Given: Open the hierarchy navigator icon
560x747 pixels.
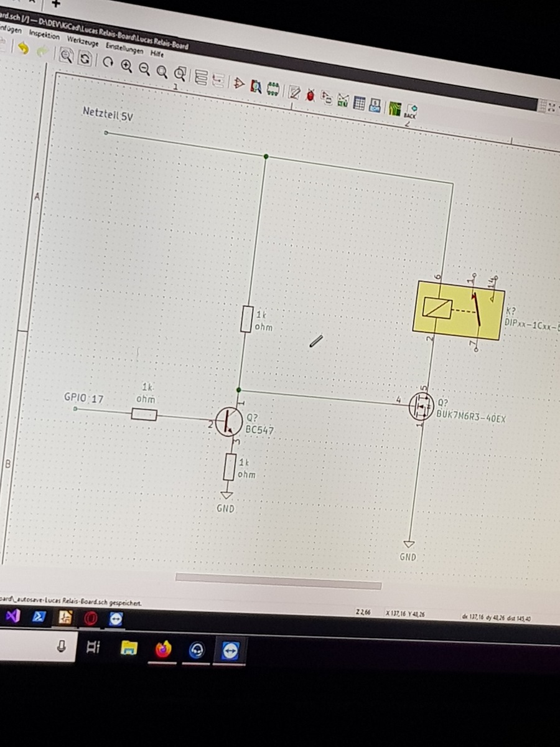Looking at the screenshot, I should [201, 77].
